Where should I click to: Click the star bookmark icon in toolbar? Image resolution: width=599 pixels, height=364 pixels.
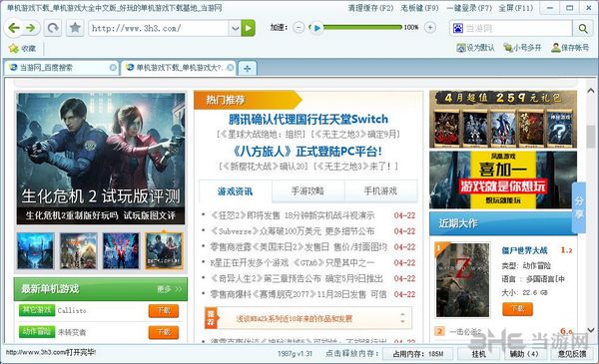pos(75,28)
